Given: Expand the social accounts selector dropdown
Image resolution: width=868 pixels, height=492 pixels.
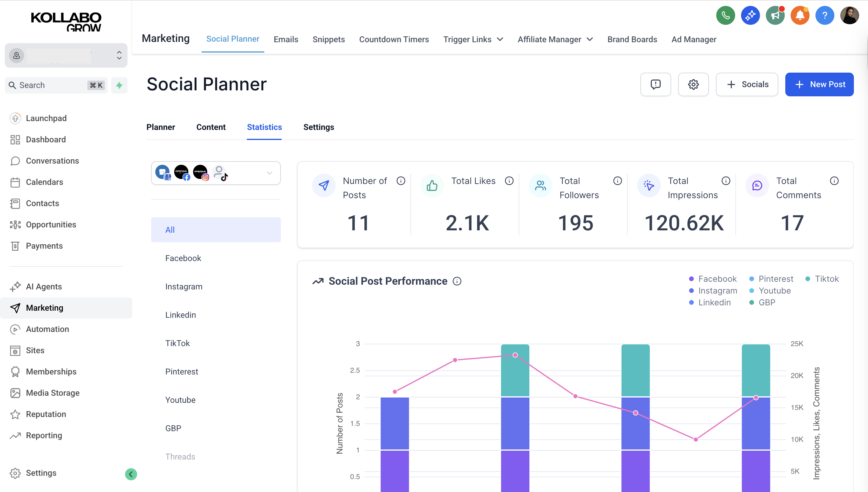Looking at the screenshot, I should coord(269,173).
